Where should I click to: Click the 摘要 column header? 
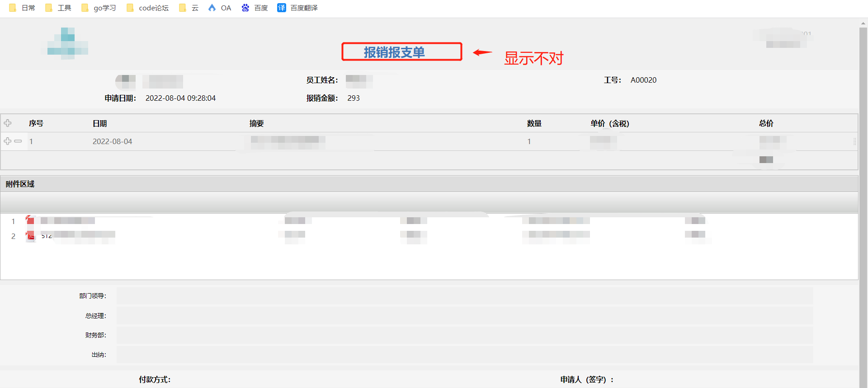coord(256,123)
